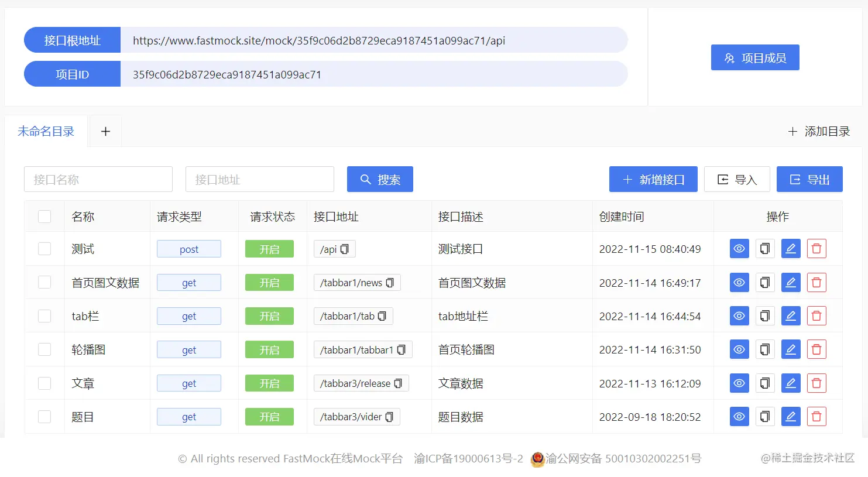Check the tab栏 row checkbox

click(x=44, y=316)
